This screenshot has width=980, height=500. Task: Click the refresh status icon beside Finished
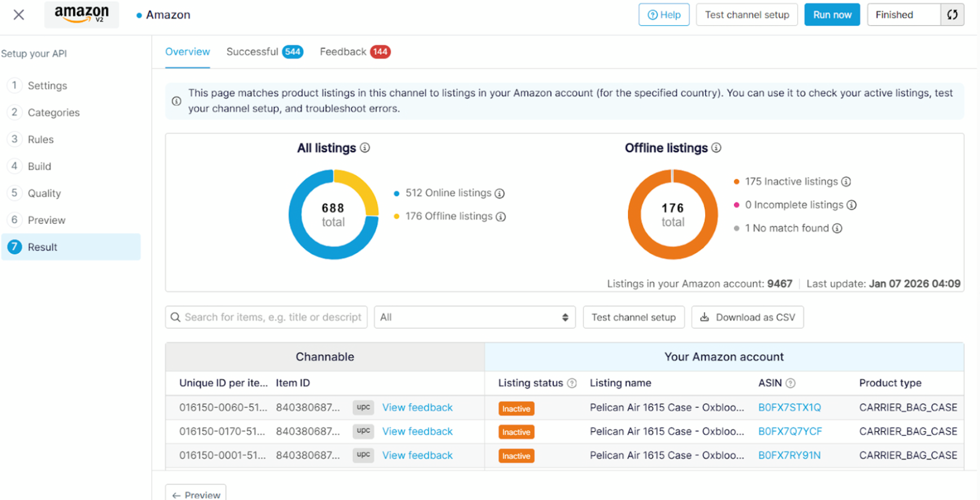[x=952, y=15]
